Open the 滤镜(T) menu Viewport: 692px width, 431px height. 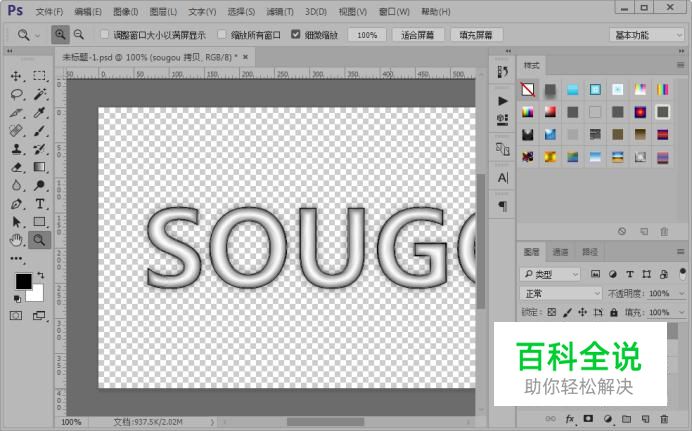coord(280,12)
